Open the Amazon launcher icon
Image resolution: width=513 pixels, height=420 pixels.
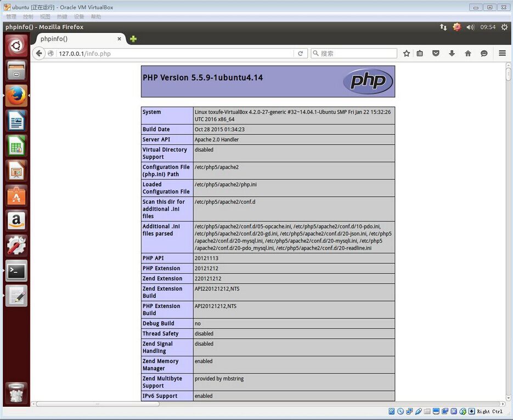(x=16, y=220)
